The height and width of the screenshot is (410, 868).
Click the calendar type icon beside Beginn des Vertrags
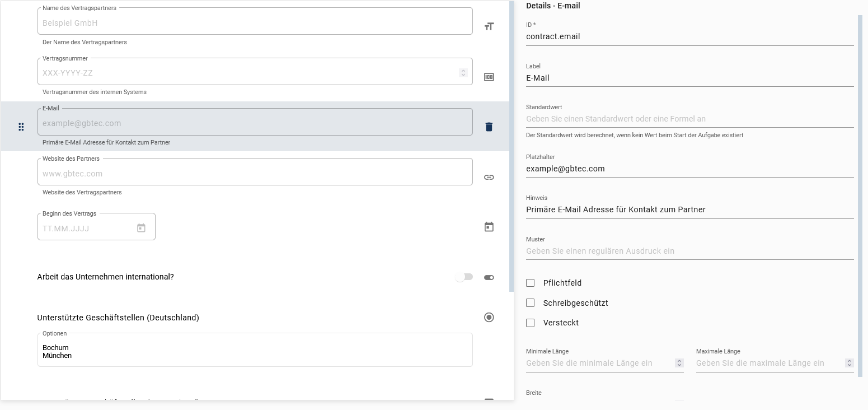[489, 227]
